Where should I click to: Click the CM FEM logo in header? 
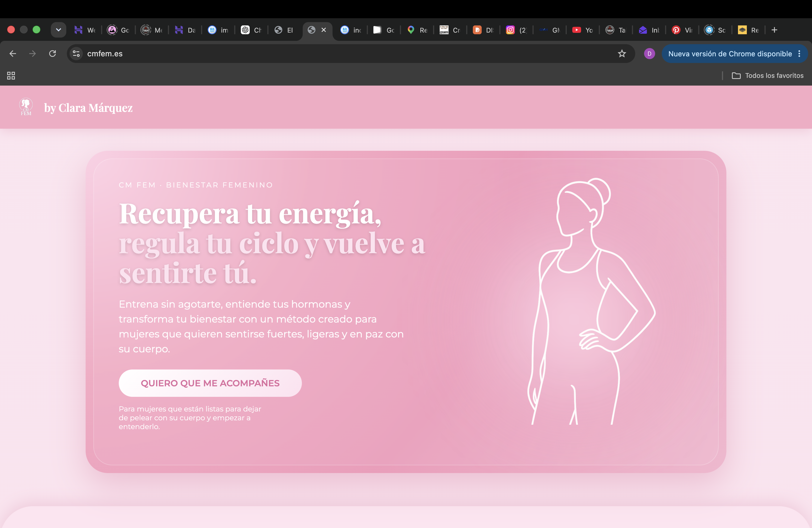point(26,107)
